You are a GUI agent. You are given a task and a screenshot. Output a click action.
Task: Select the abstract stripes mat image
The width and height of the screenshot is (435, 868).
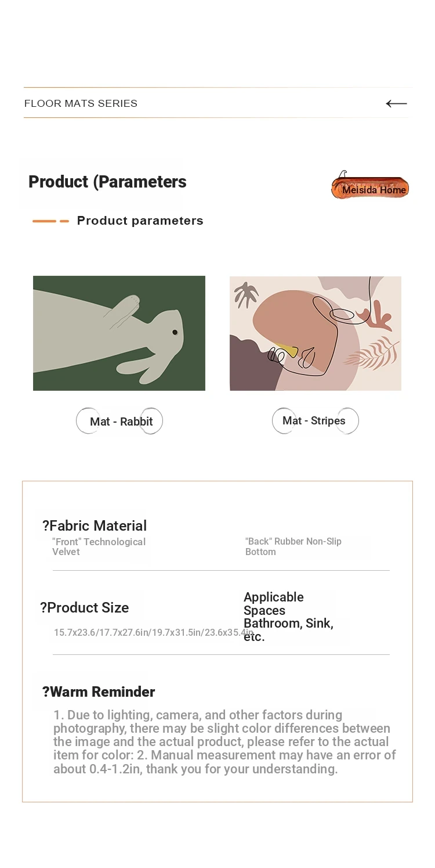(x=316, y=333)
